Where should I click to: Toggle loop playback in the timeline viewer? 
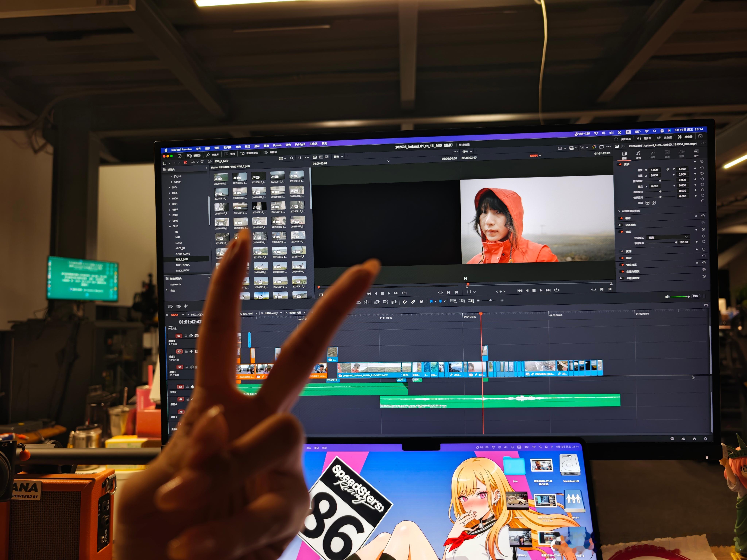pos(557,290)
